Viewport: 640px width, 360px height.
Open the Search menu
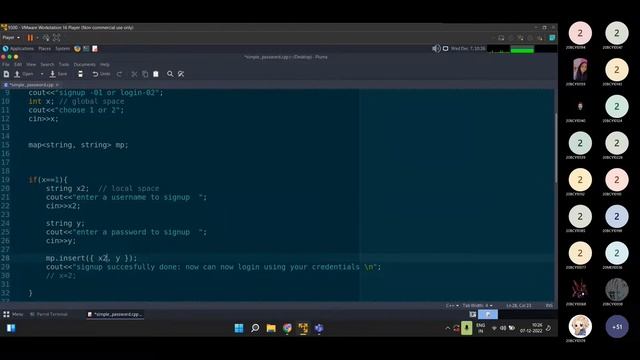point(47,64)
